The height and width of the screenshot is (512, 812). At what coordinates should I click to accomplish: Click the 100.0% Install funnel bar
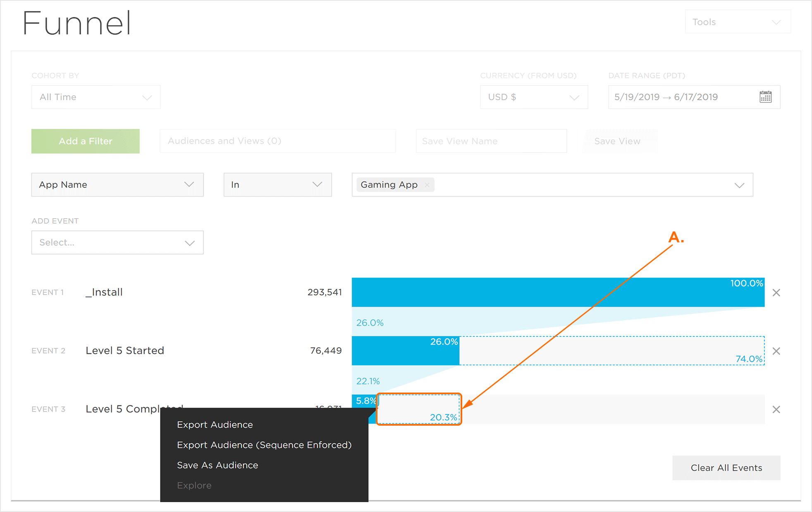(x=558, y=292)
